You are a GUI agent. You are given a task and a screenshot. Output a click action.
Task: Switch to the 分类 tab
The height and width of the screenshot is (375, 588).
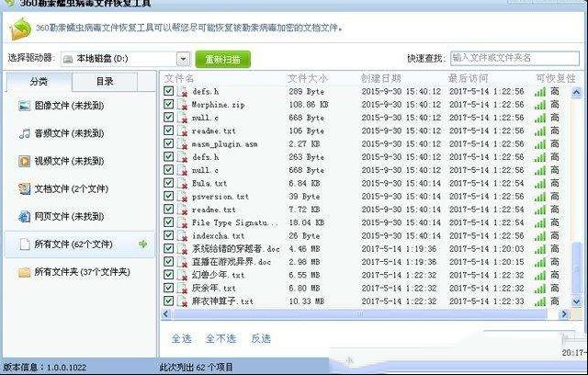[x=39, y=82]
